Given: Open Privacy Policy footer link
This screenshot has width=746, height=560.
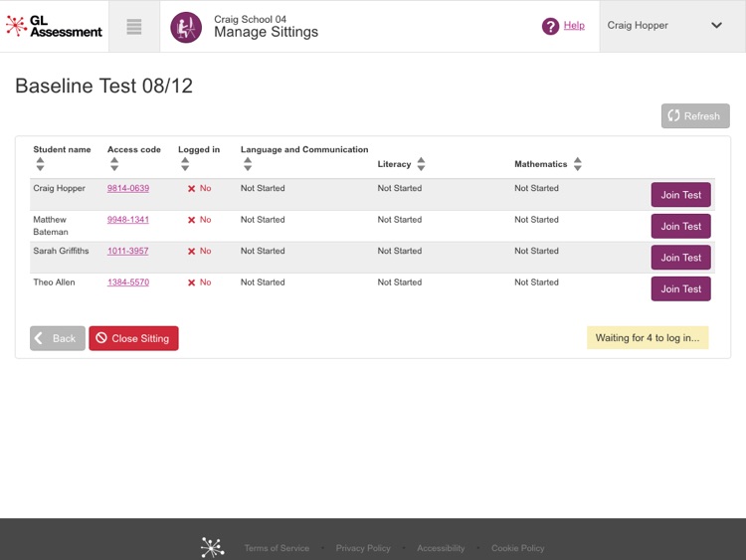Looking at the screenshot, I should [x=363, y=548].
